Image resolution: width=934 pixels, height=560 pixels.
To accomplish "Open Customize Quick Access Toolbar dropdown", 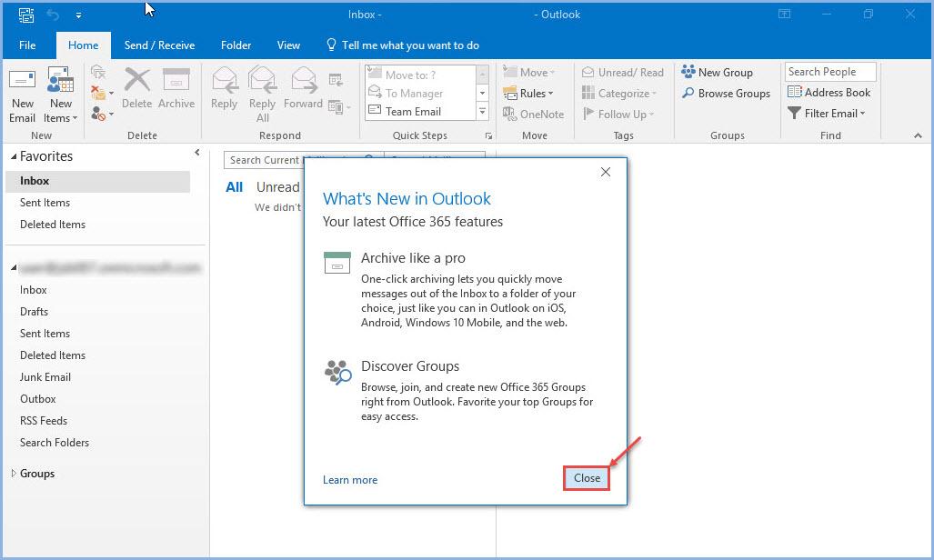I will point(78,15).
